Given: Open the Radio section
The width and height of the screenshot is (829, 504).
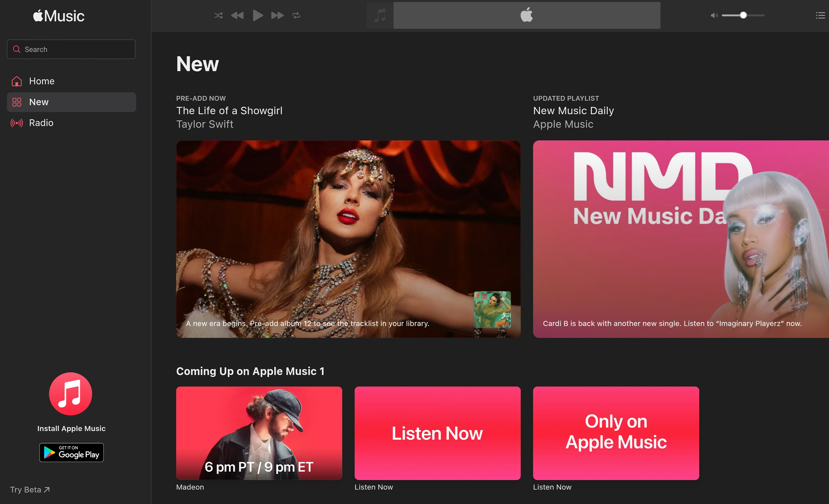Looking at the screenshot, I should pos(41,123).
